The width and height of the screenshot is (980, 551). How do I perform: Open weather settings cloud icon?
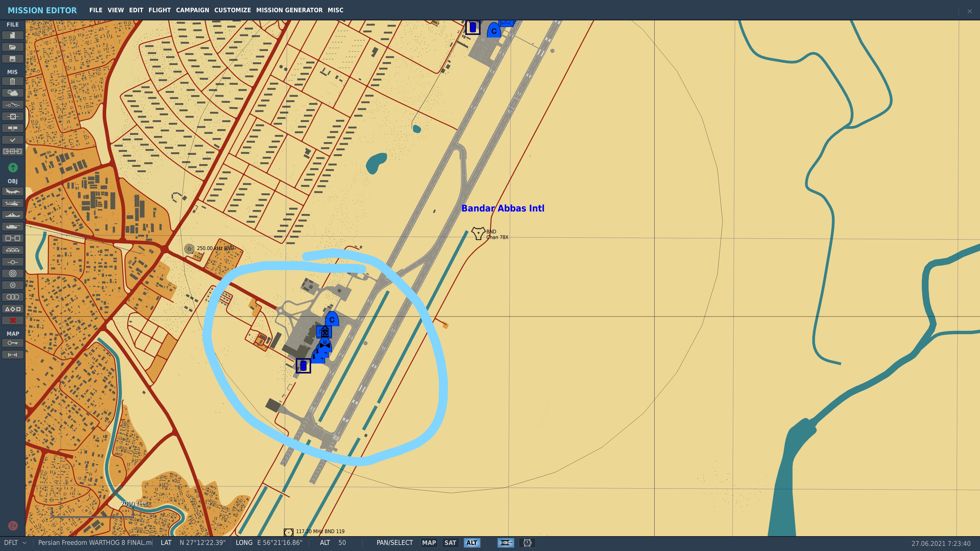pyautogui.click(x=13, y=93)
